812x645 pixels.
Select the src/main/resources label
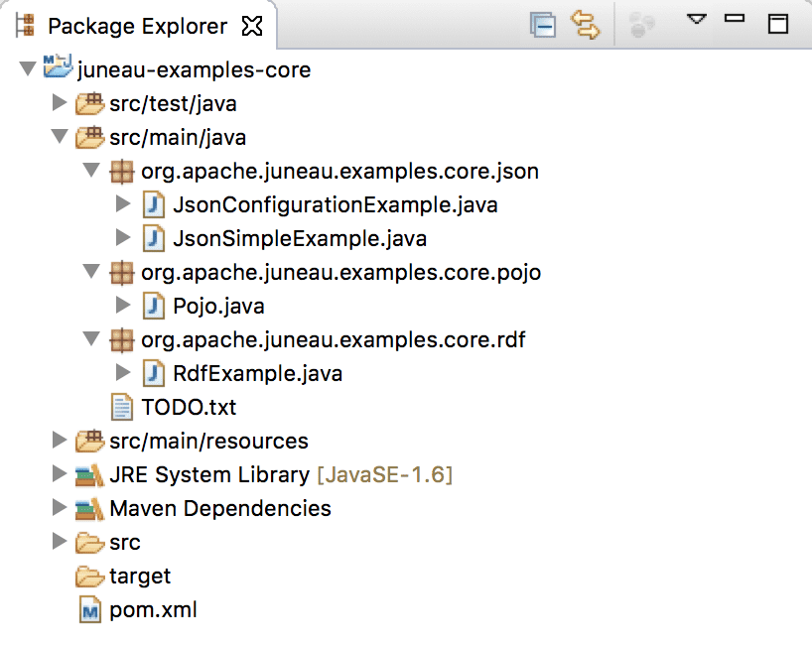tap(208, 441)
